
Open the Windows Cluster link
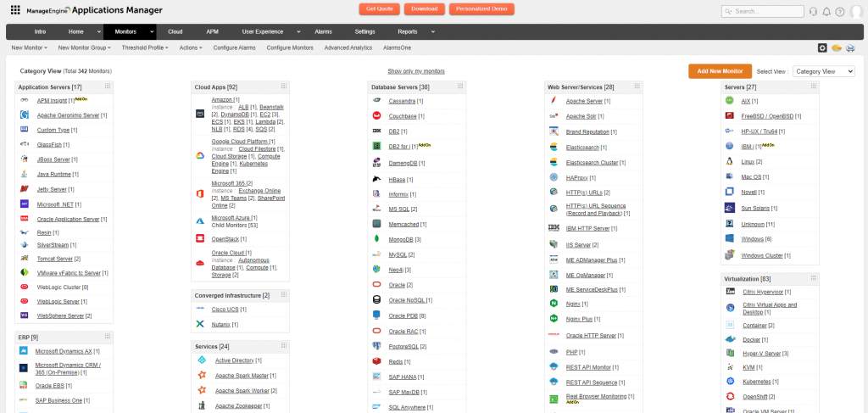click(762, 256)
